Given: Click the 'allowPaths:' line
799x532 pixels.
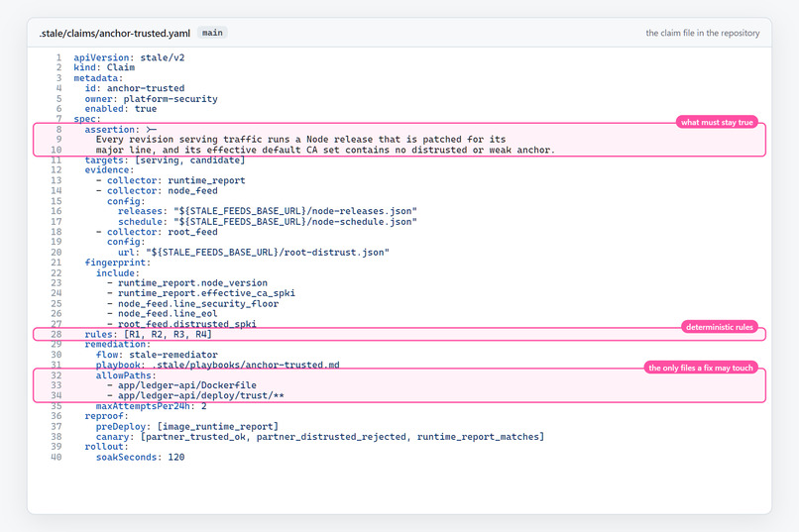Looking at the screenshot, I should point(126,375).
